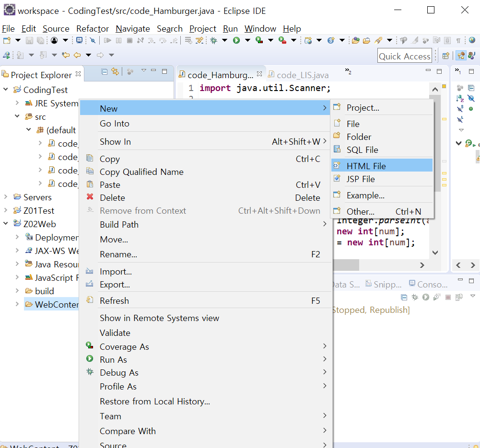Click the Save All toolbar icon
480x448 pixels.
pos(40,40)
